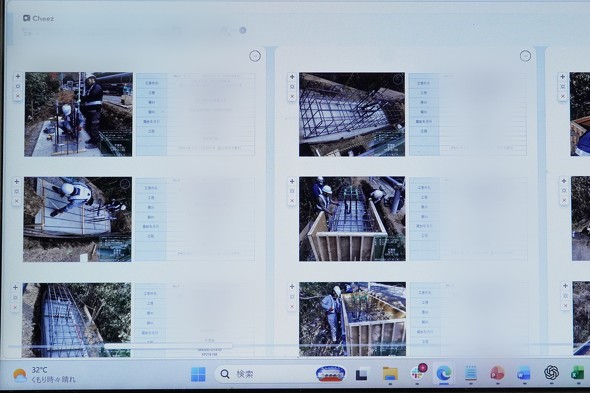Click plus icon beside kneeling worker on panel photo
This screenshot has width=590, height=393.
pos(17,182)
